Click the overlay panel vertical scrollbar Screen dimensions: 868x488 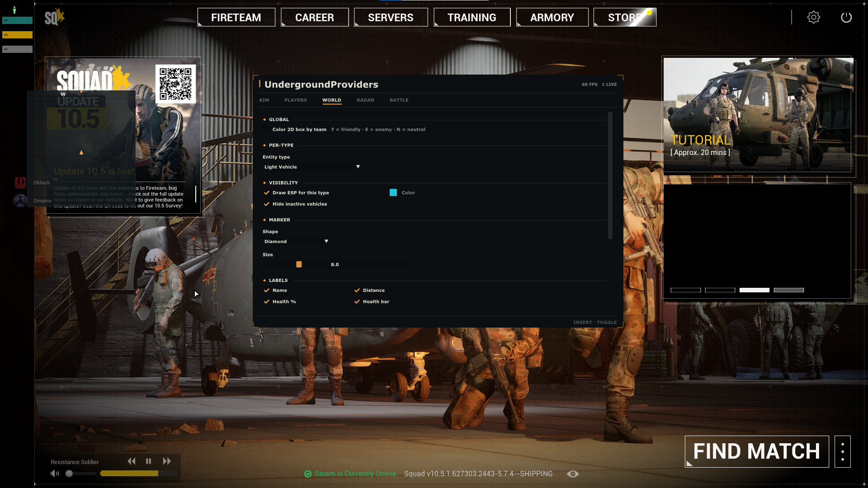click(x=610, y=175)
